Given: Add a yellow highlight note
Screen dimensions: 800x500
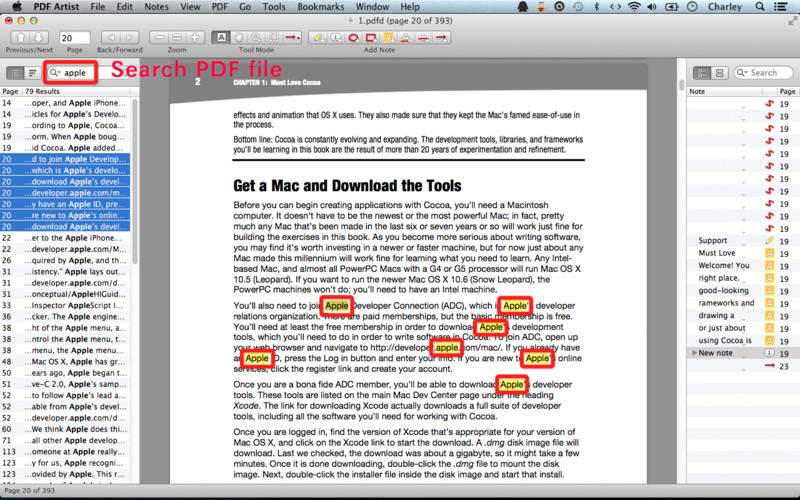Looking at the screenshot, I should click(388, 38).
